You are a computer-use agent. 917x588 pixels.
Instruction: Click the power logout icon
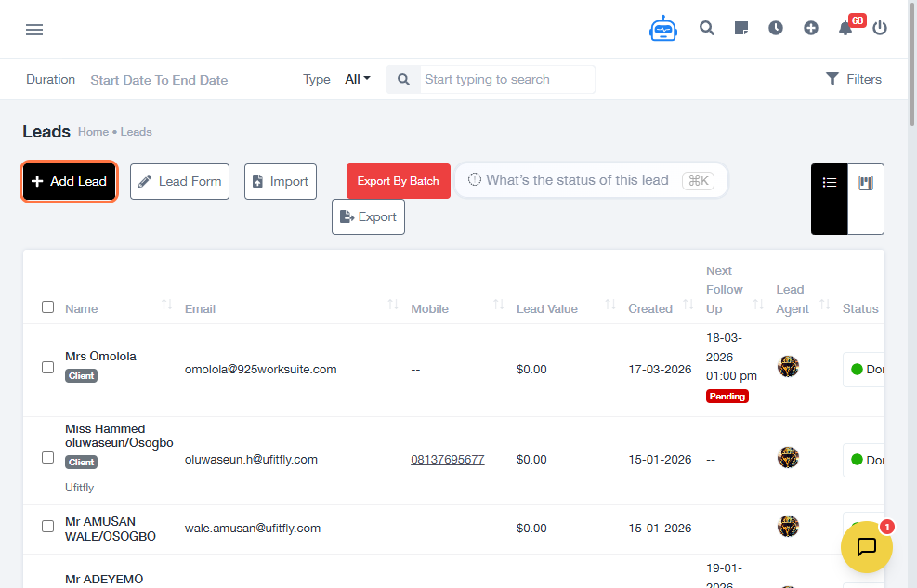pyautogui.click(x=880, y=29)
